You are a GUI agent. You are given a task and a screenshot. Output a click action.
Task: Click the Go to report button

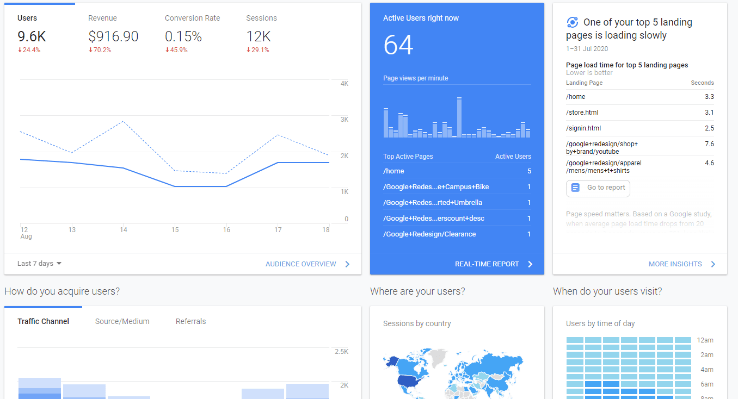pos(598,188)
